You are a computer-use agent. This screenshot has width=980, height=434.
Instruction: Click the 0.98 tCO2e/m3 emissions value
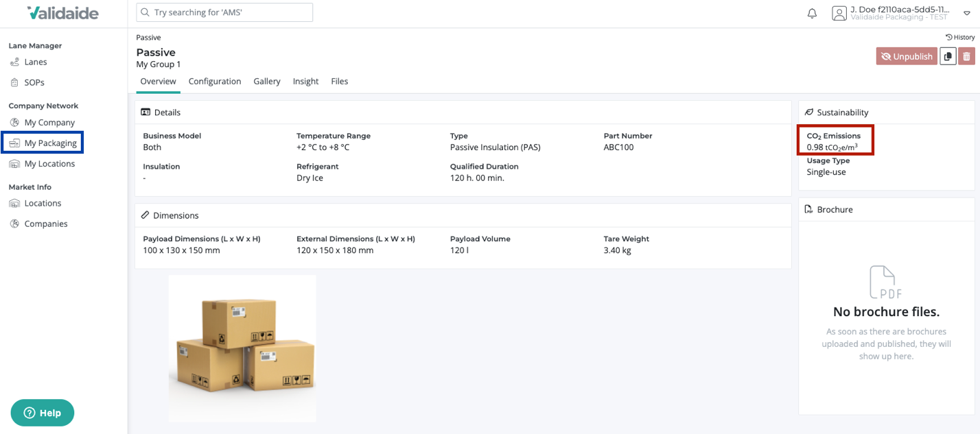832,147
